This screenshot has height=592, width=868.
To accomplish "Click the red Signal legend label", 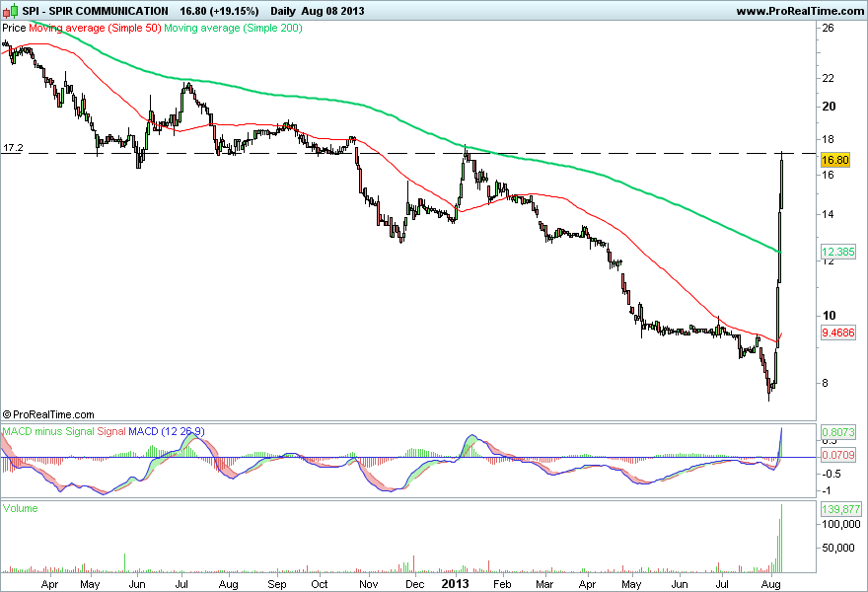I will [111, 431].
